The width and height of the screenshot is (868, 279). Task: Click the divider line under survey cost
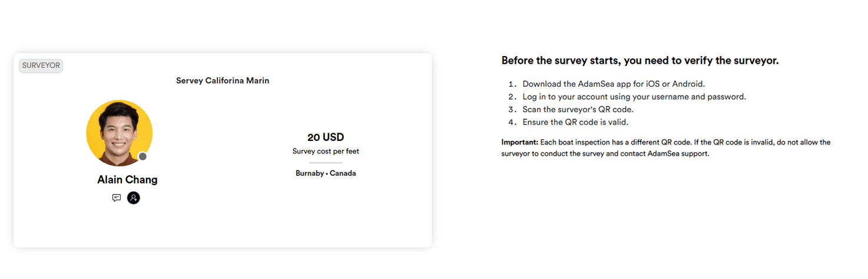tap(326, 163)
